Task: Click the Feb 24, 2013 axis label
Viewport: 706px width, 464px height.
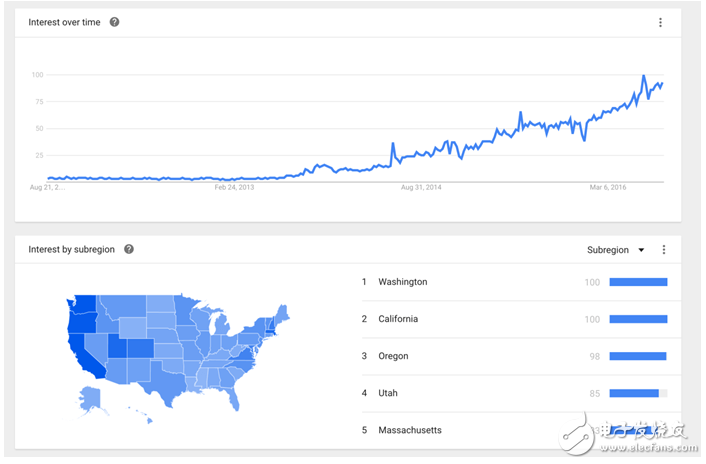Action: (x=235, y=187)
